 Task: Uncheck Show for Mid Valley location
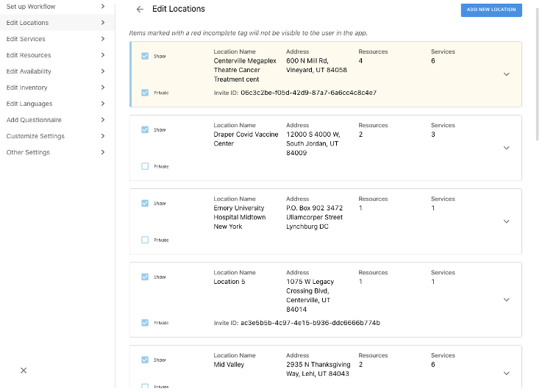tap(145, 360)
